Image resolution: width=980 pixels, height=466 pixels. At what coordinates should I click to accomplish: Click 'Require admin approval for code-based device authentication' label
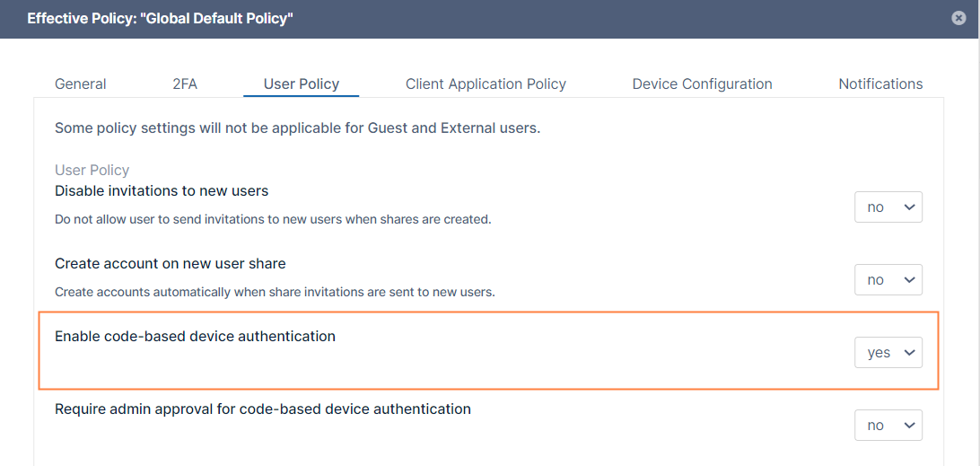[263, 409]
